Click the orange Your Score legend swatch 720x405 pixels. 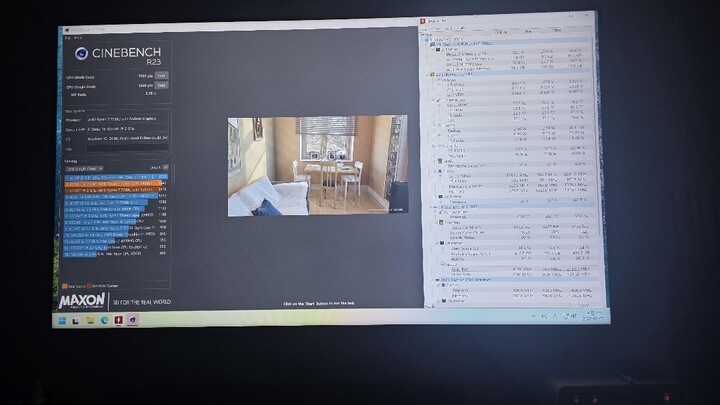pyautogui.click(x=65, y=287)
